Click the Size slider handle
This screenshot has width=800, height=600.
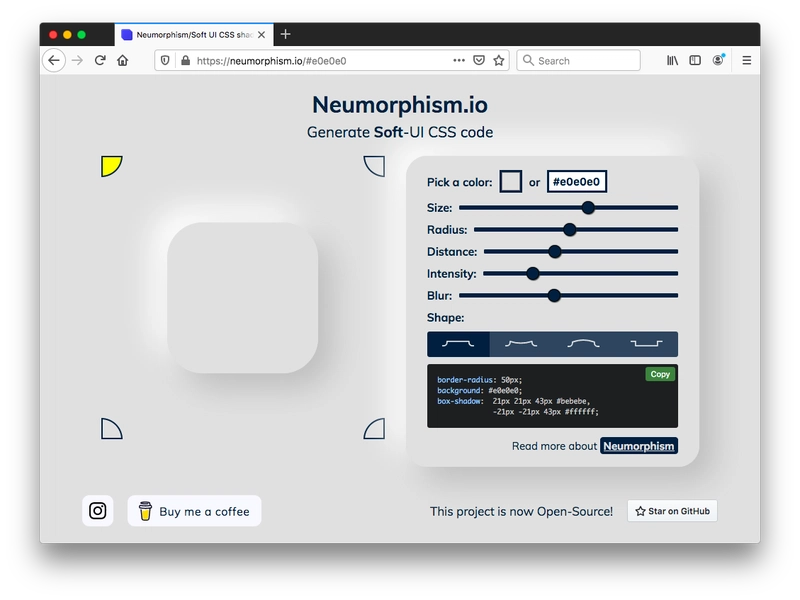coord(588,208)
